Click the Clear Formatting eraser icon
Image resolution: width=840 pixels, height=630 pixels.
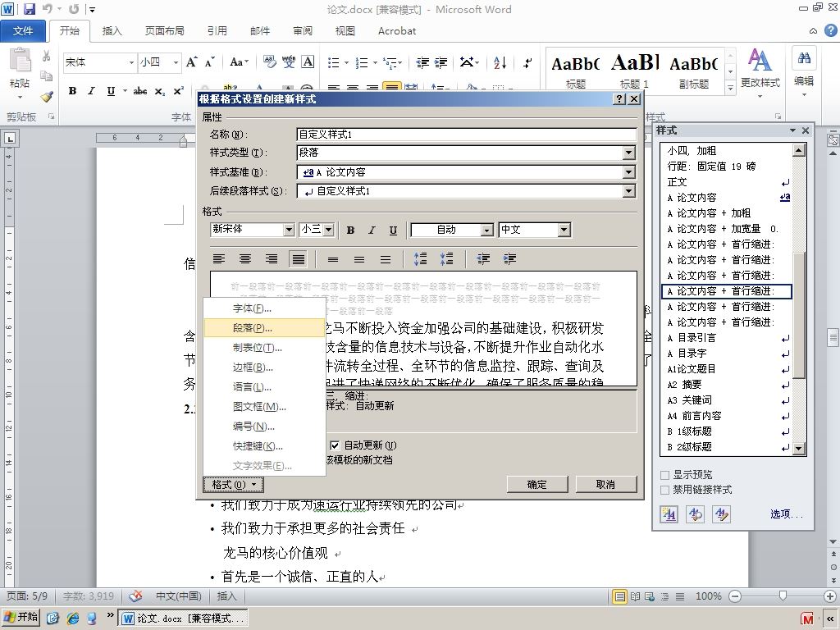coord(269,62)
